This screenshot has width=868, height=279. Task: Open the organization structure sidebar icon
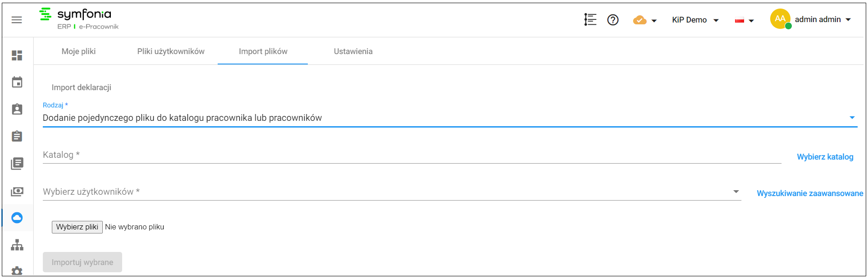point(17,245)
